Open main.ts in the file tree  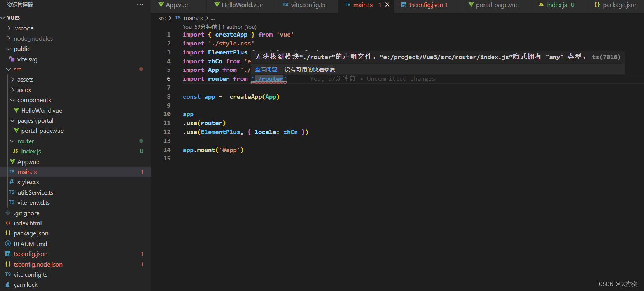pos(75,172)
